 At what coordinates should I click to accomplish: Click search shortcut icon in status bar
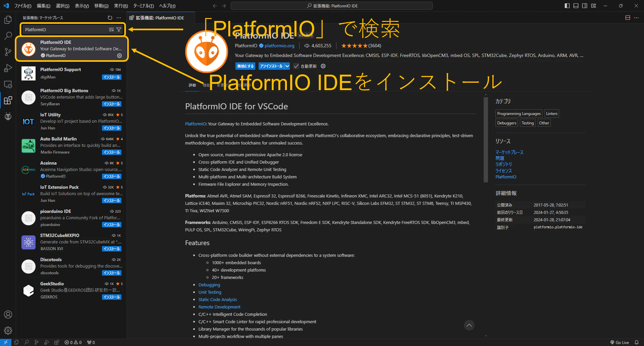[27, 342]
